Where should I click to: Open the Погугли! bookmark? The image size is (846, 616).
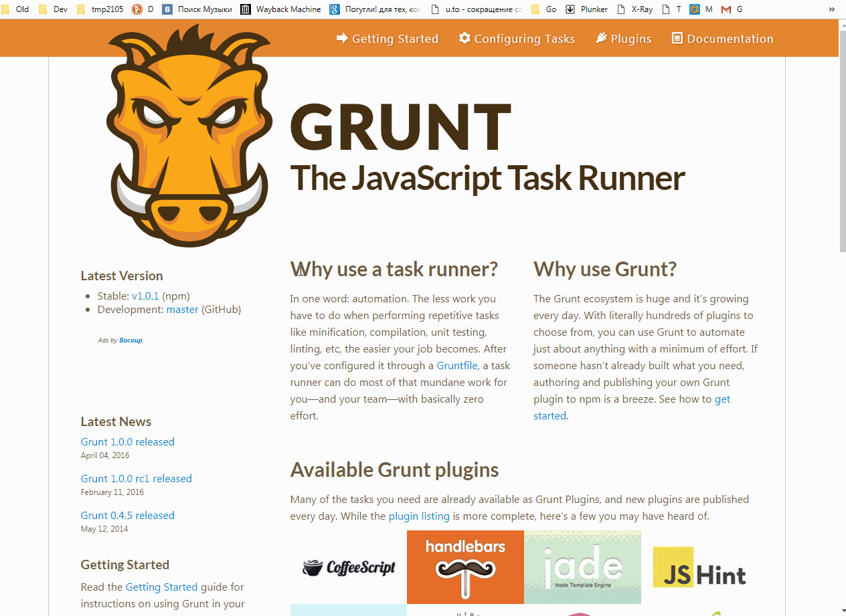click(375, 9)
